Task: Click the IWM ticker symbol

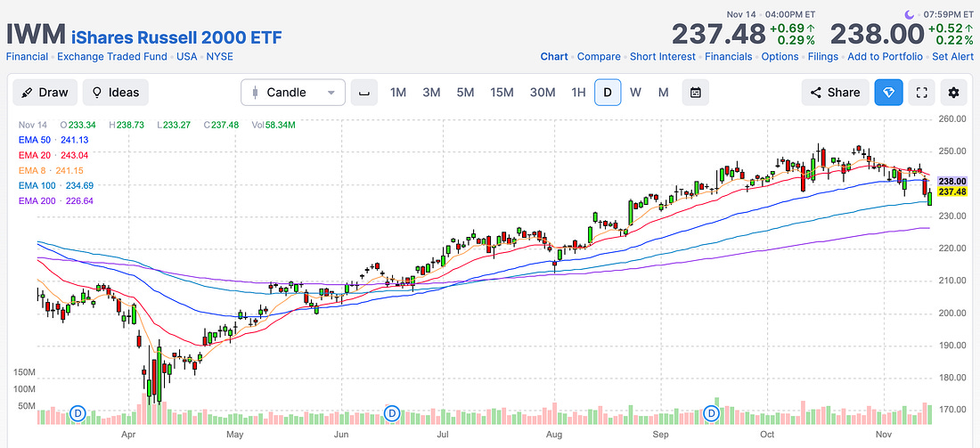Action: pos(35,36)
